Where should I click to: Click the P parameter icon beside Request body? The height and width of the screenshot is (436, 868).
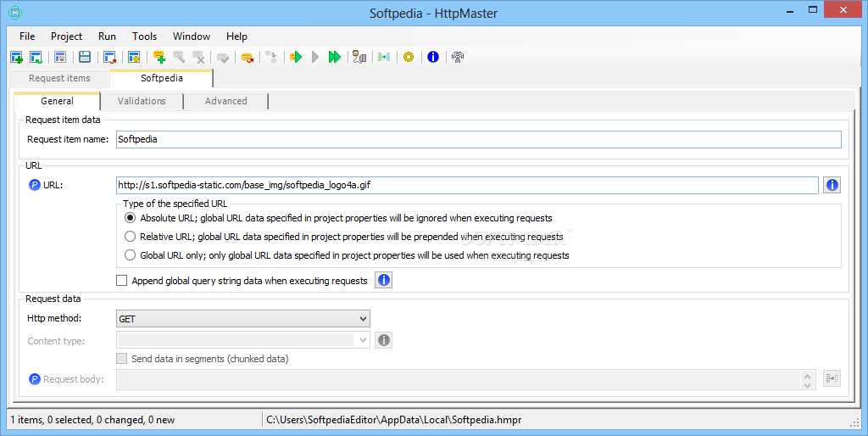click(34, 379)
